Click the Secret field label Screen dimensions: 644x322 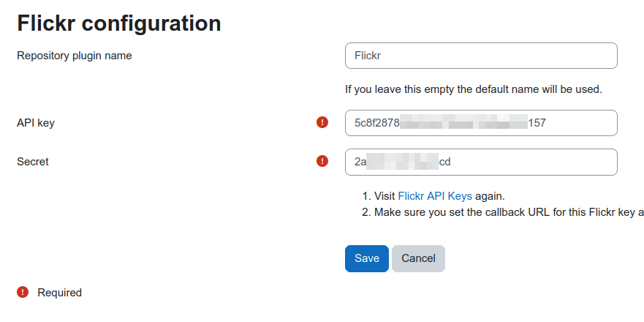32,162
